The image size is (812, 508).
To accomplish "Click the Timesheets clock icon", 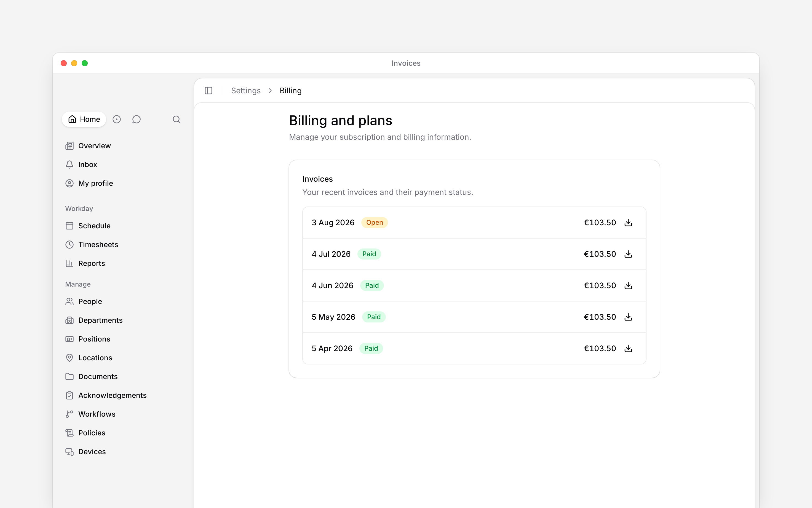I will 70,245.
